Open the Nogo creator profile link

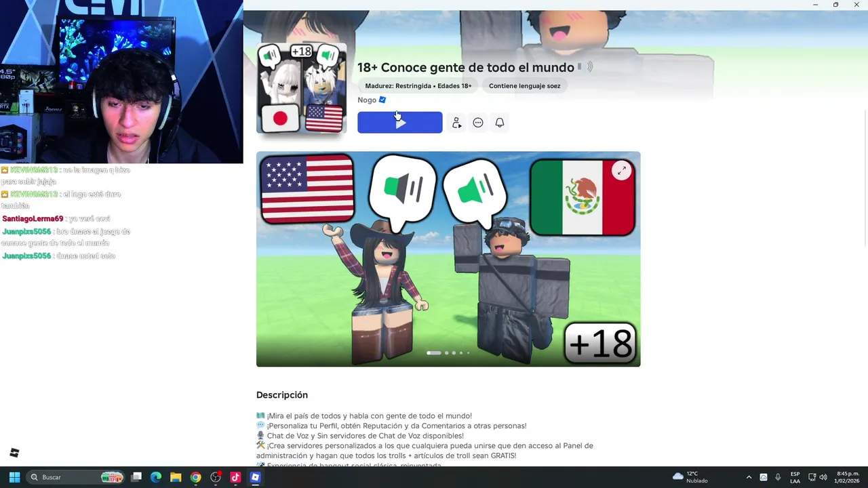point(367,100)
